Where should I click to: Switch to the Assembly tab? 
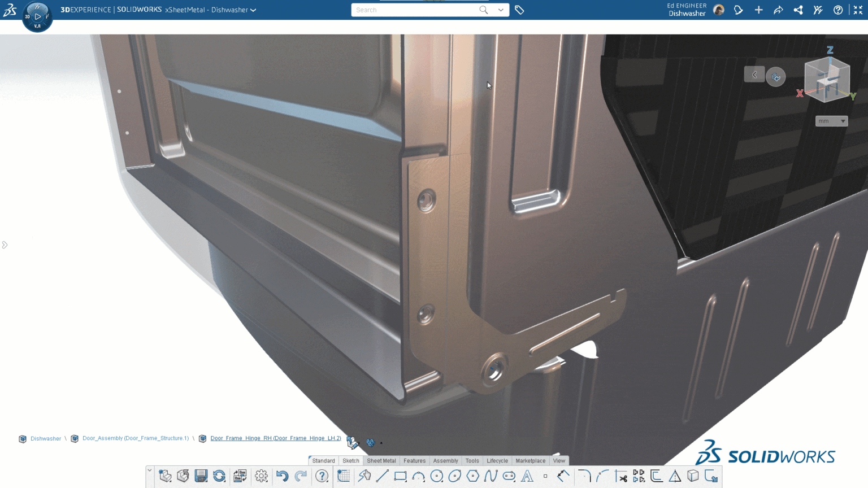(x=445, y=460)
